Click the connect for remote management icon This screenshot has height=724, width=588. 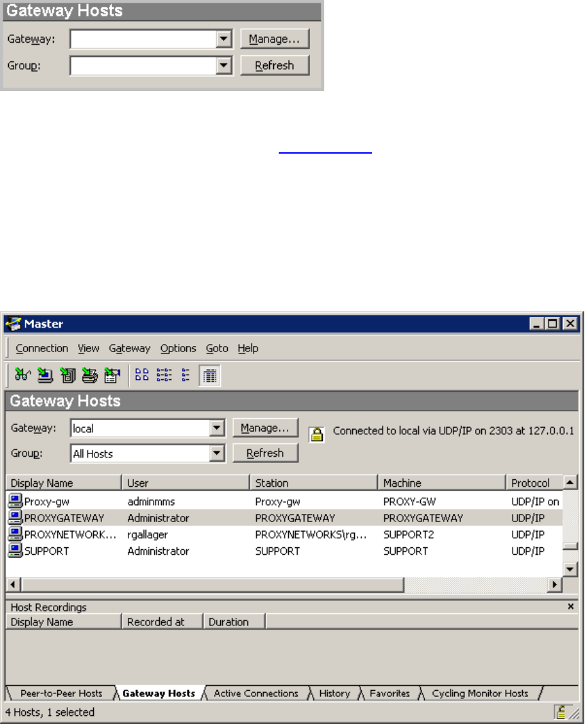[112, 375]
